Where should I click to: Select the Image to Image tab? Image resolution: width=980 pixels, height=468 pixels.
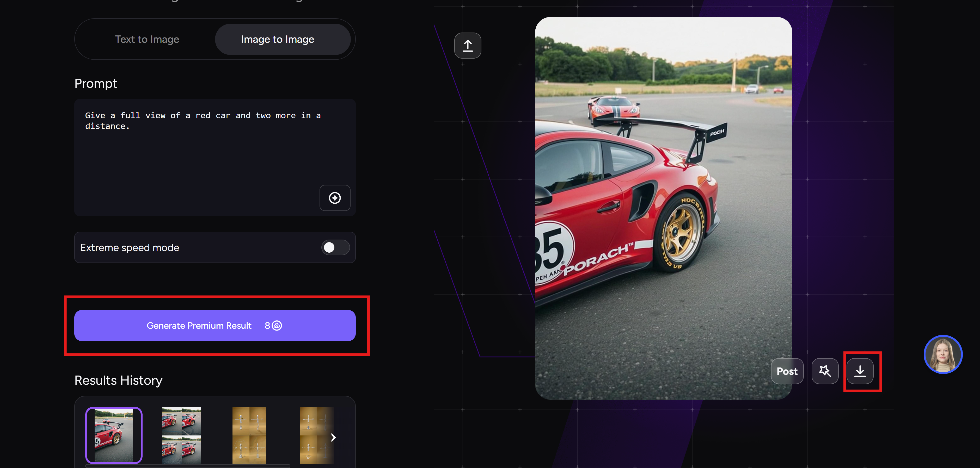pos(277,39)
